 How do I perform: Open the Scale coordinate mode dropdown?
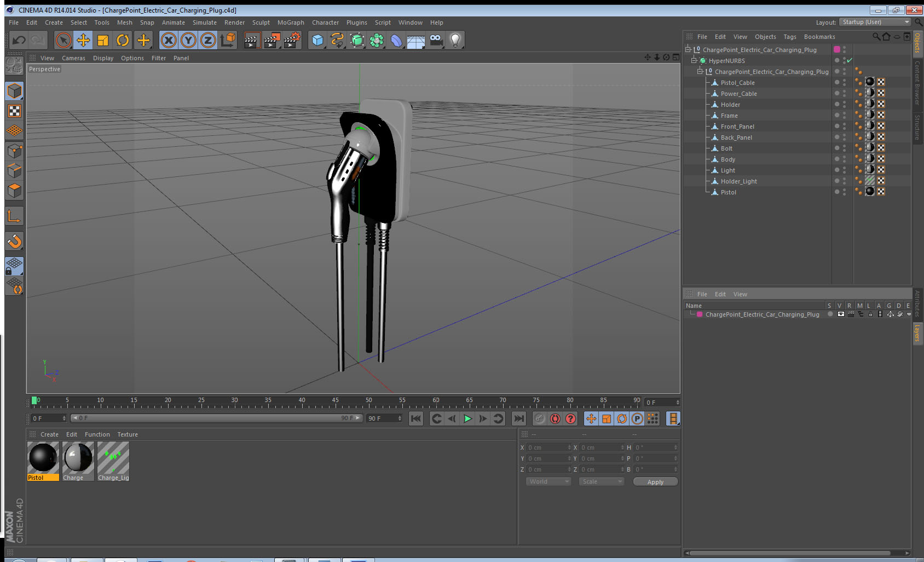pos(602,481)
